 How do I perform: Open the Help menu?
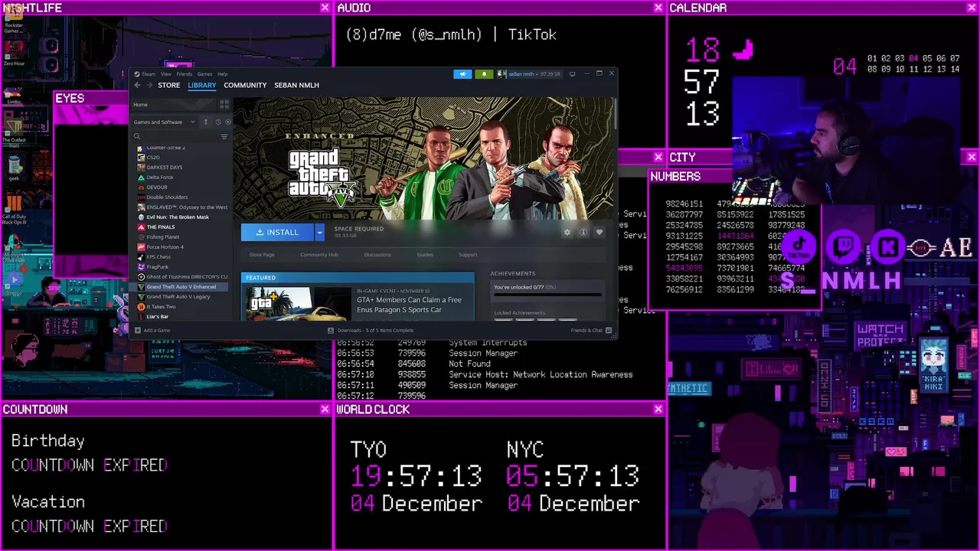[x=222, y=74]
